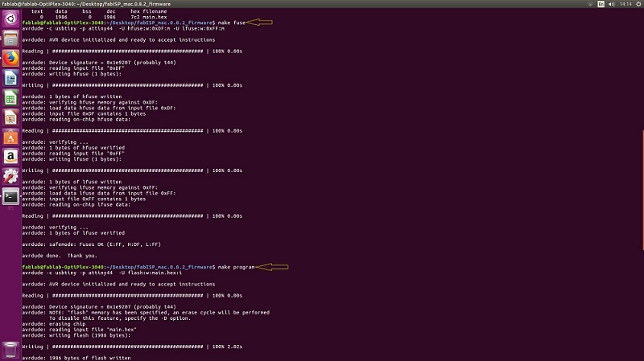Open the 14:14 clock menu
This screenshot has width=644, height=361.
pyautogui.click(x=625, y=4)
